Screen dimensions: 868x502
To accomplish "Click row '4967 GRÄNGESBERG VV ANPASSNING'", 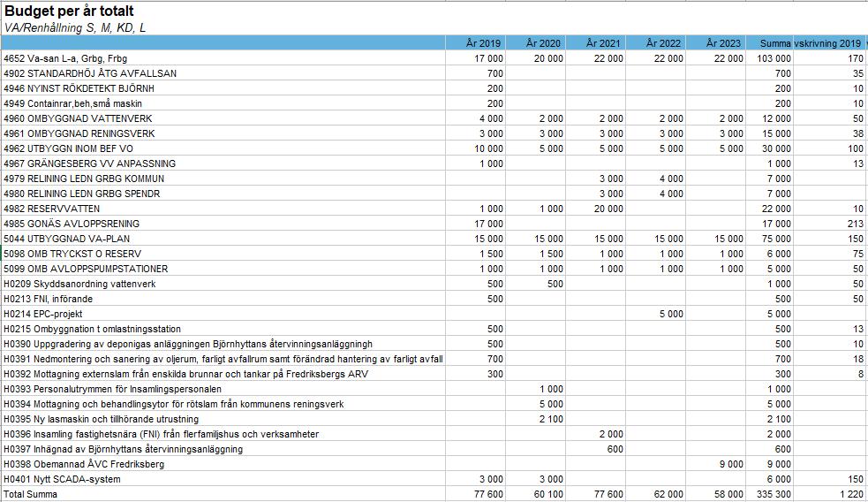I will (434, 164).
